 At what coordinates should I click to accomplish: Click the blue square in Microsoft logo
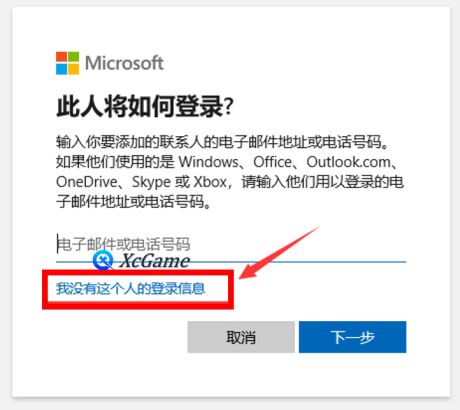point(61,69)
